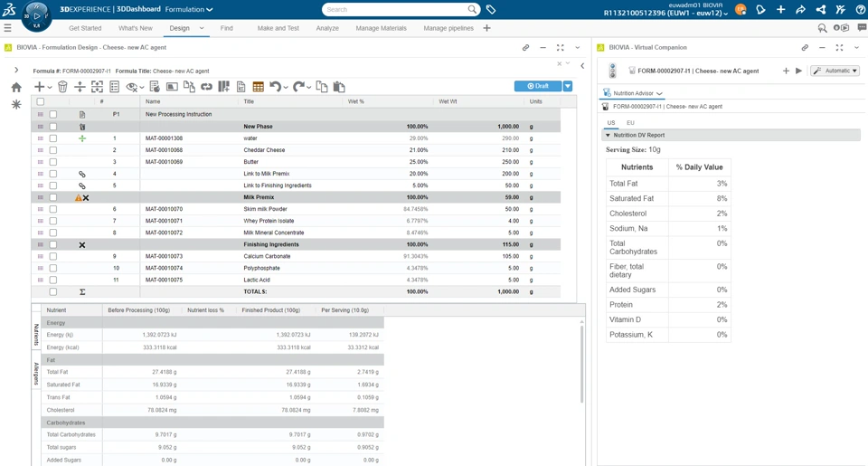Image resolution: width=868 pixels, height=466 pixels.
Task: Click the vertical move arrows icon in toolbar
Action: pos(80,87)
